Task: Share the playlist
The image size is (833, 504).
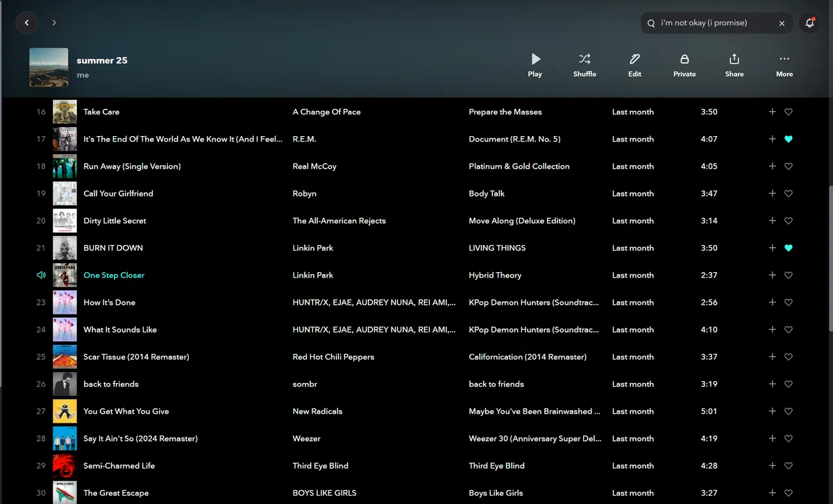Action: (x=734, y=65)
